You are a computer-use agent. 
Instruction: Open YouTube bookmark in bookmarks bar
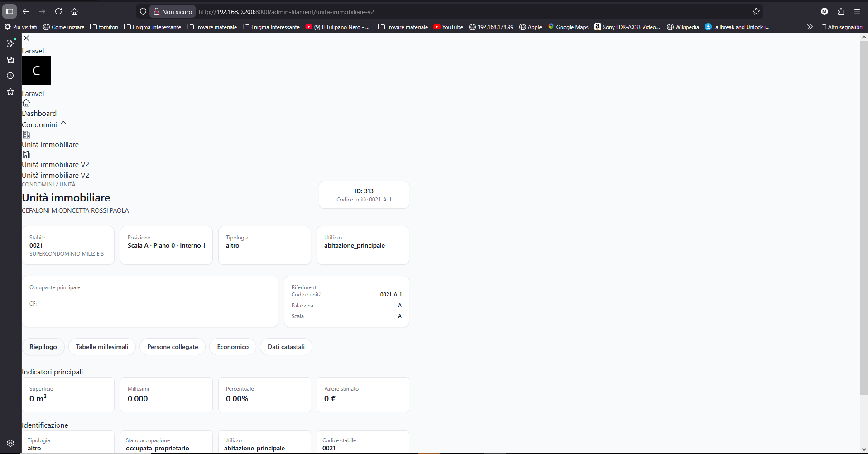pos(448,27)
